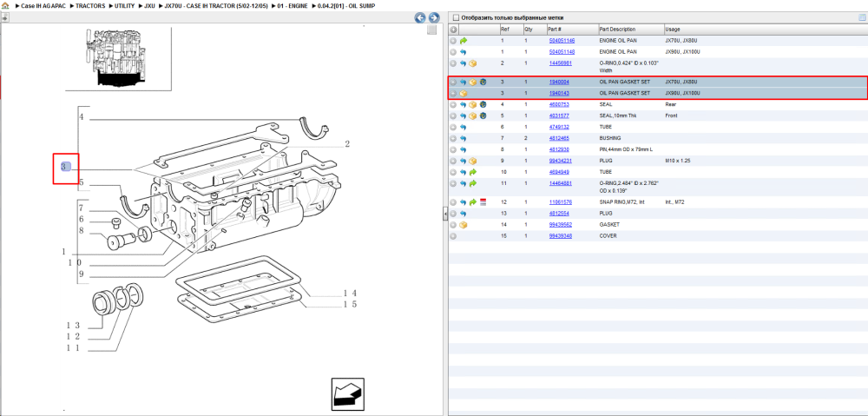Open part number 99439348 link
Screen dimensions: 868x416
pyautogui.click(x=560, y=236)
